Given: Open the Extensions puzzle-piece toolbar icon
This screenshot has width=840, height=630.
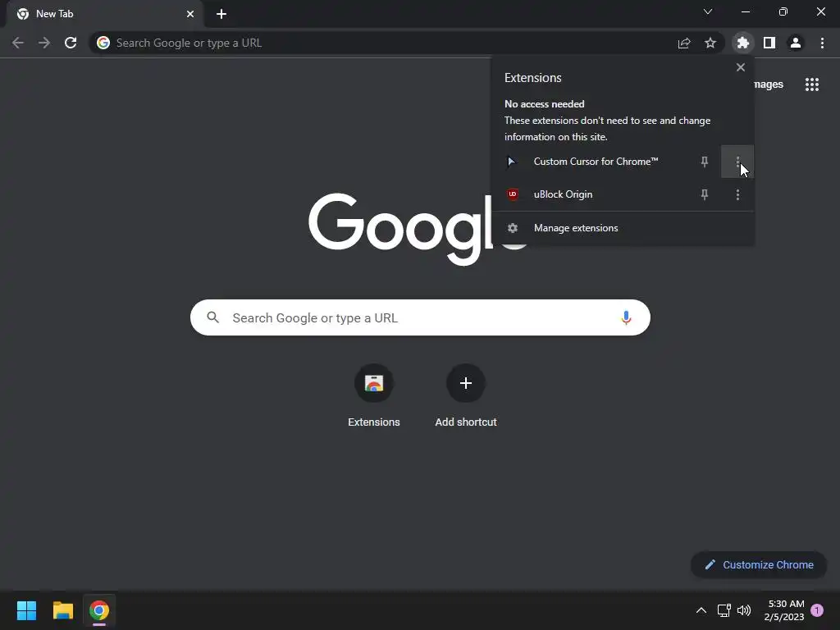Looking at the screenshot, I should (x=742, y=43).
